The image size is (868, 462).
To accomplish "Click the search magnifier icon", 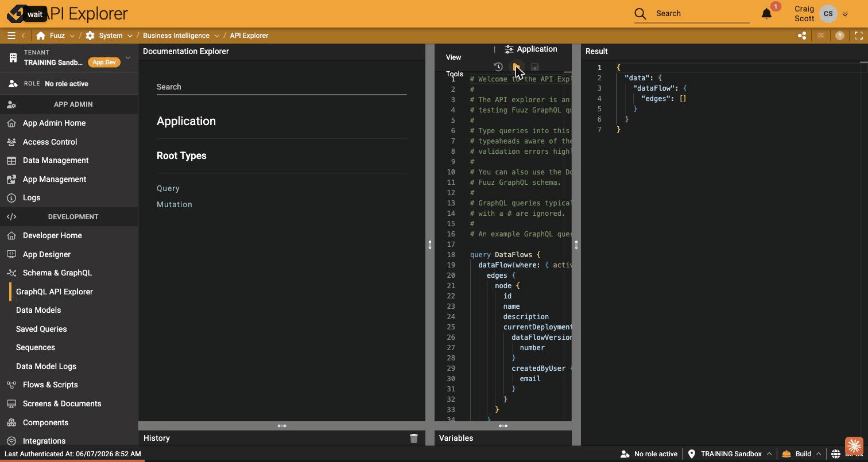I will pyautogui.click(x=640, y=13).
